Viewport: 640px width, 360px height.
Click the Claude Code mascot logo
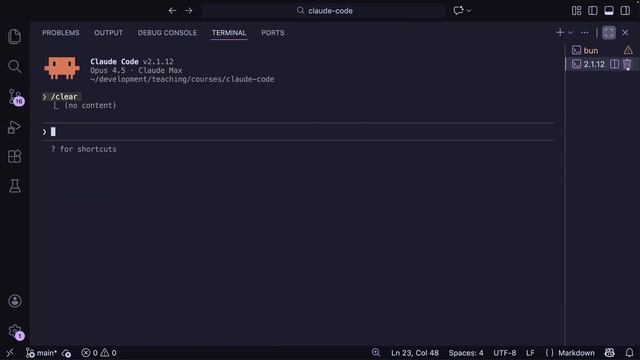point(62,68)
